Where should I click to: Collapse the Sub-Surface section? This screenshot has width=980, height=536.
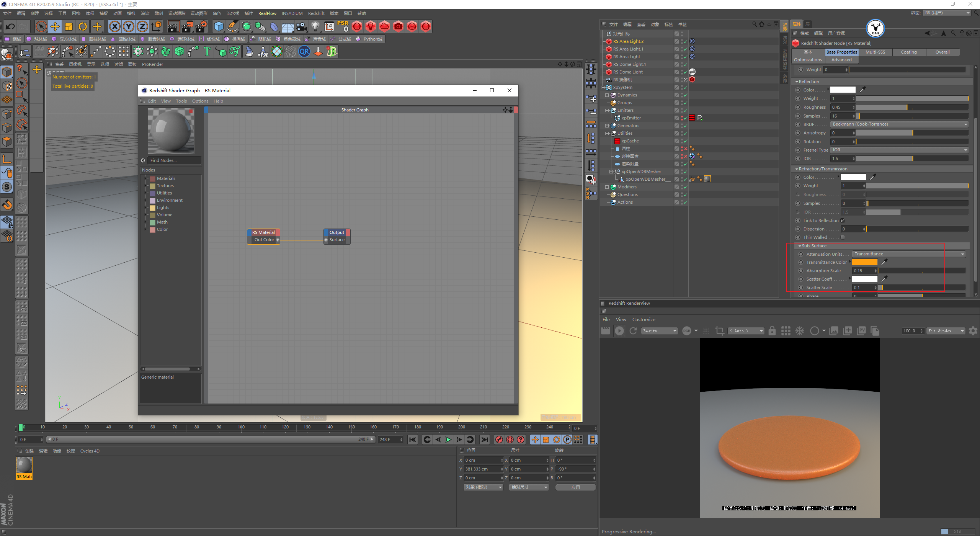click(800, 246)
